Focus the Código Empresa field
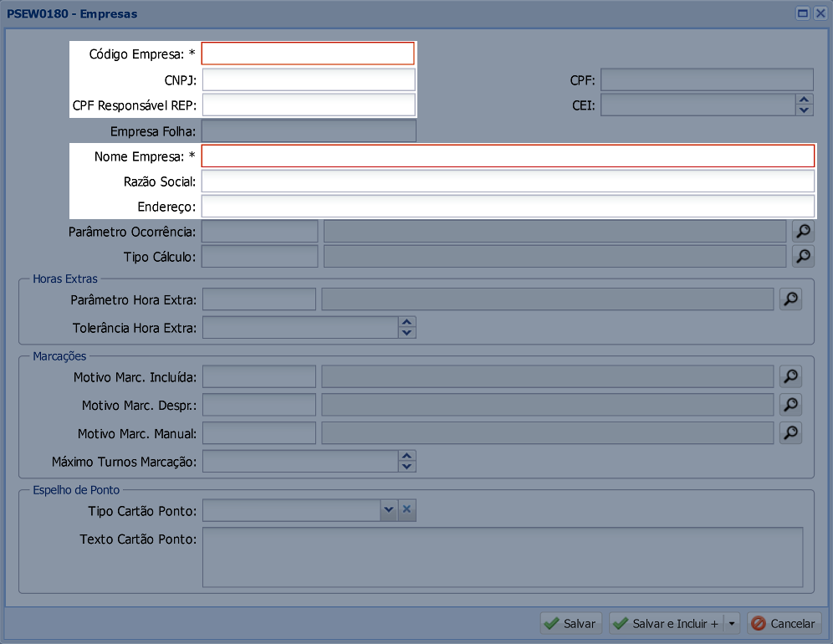833x644 pixels. pyautogui.click(x=308, y=54)
